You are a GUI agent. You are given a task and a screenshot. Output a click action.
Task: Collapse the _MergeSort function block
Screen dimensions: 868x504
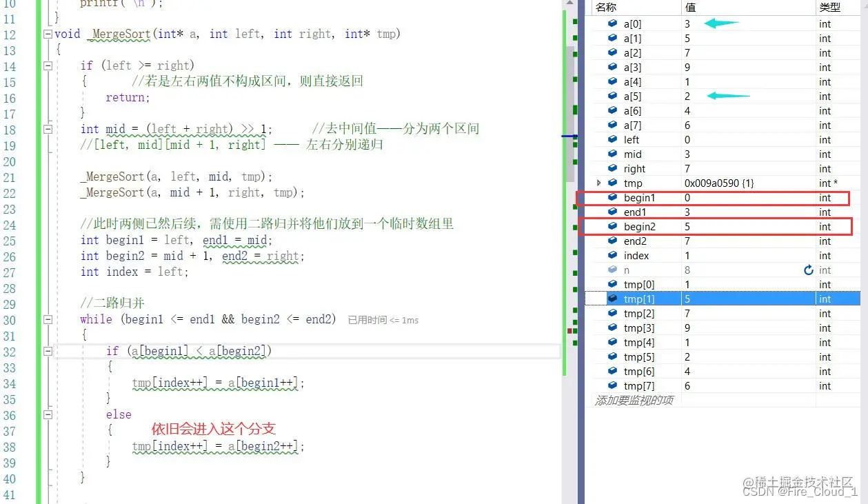tap(48, 34)
